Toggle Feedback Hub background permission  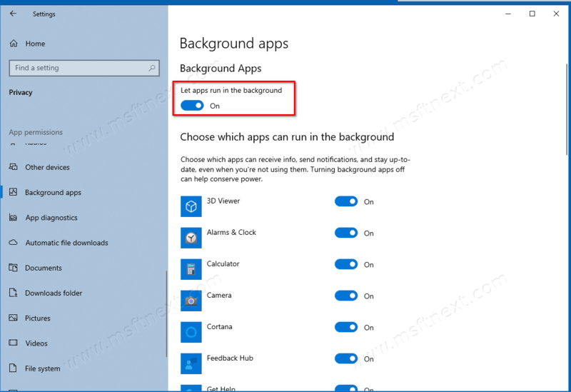(346, 358)
